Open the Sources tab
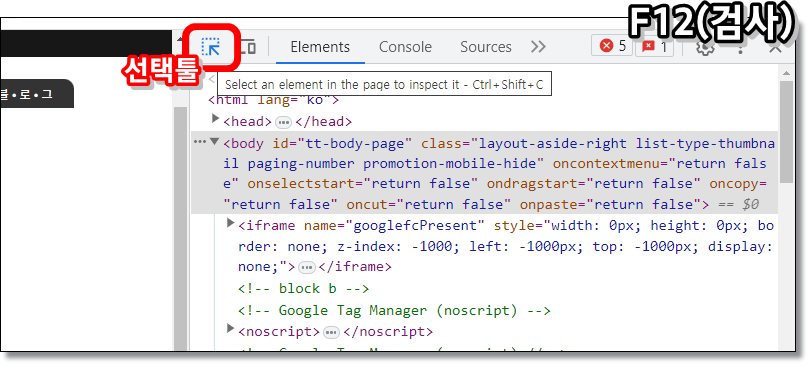Viewport: 808px width, 379px height. point(485,47)
